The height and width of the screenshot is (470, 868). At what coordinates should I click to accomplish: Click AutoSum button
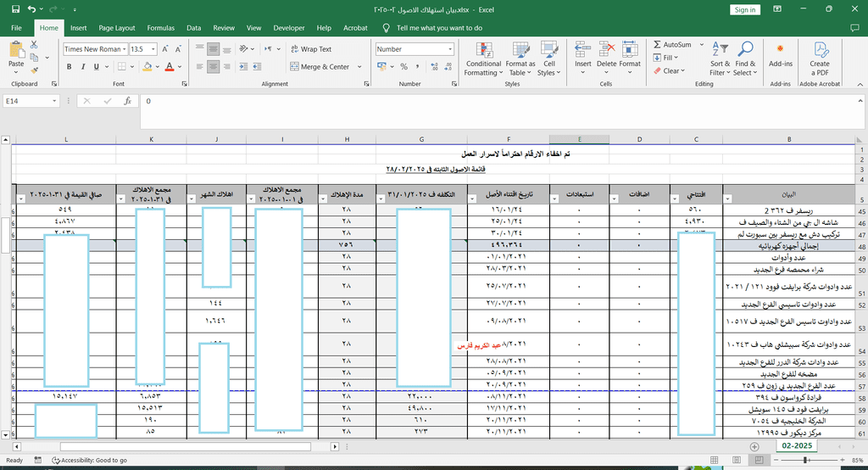coord(672,44)
